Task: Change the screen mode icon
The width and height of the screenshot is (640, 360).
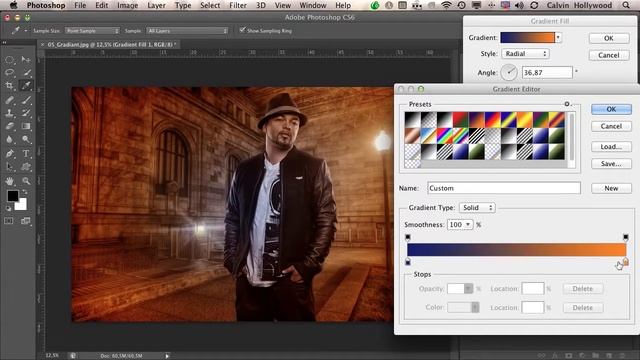Action: [26, 221]
